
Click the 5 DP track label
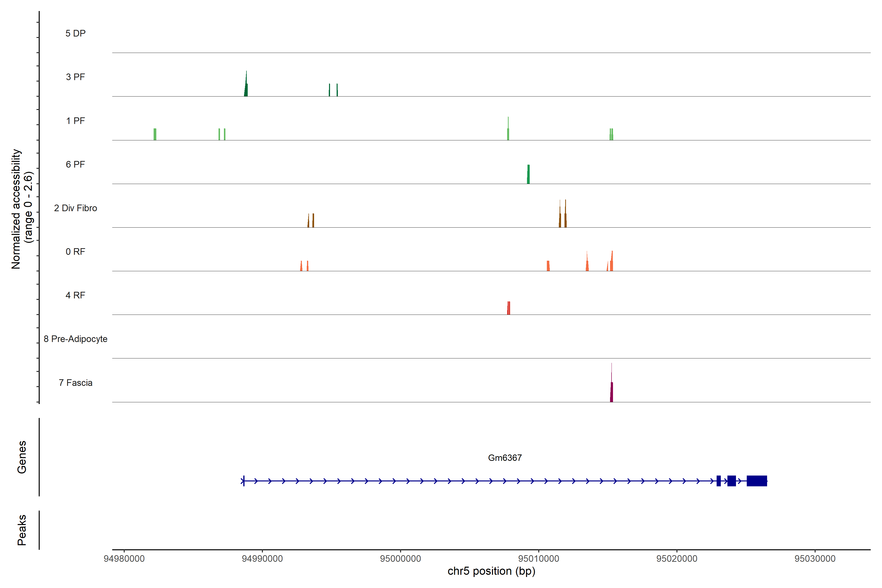[75, 33]
